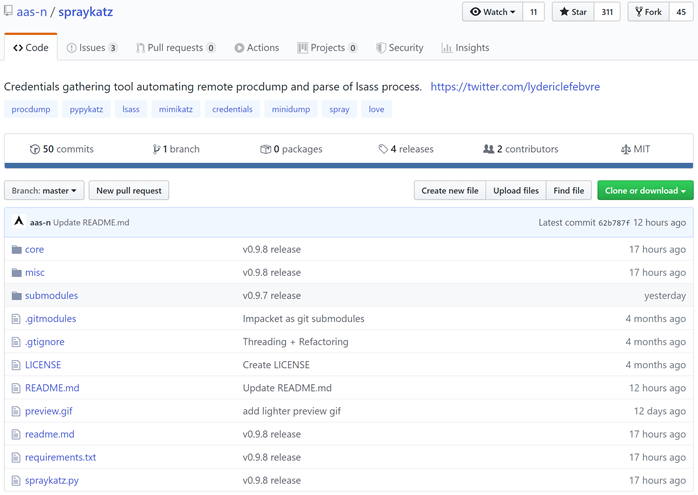The image size is (698, 495).
Task: Click the play icon on the Actions tab
Action: click(x=239, y=48)
